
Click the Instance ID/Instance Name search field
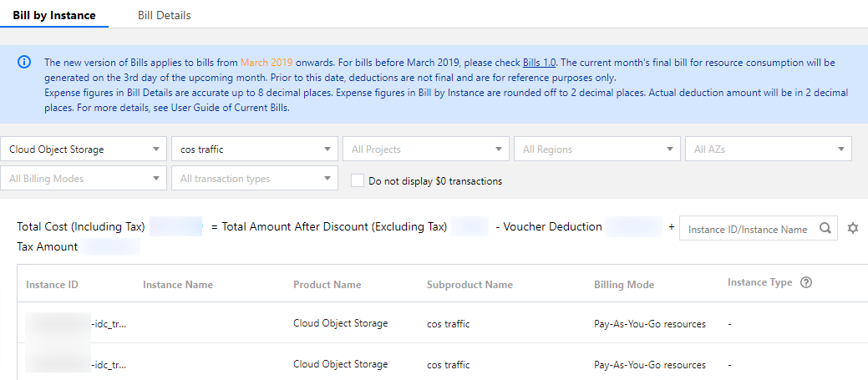click(x=749, y=229)
